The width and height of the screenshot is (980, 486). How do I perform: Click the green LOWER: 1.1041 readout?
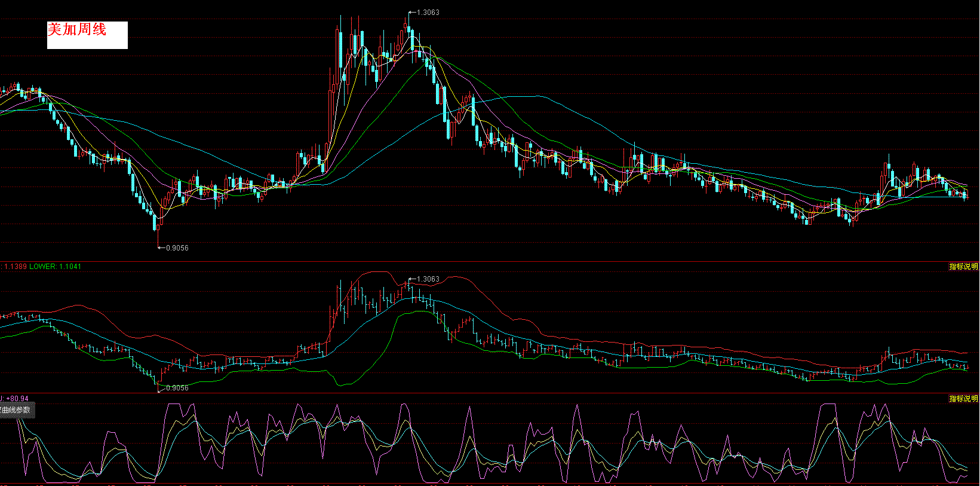55,267
